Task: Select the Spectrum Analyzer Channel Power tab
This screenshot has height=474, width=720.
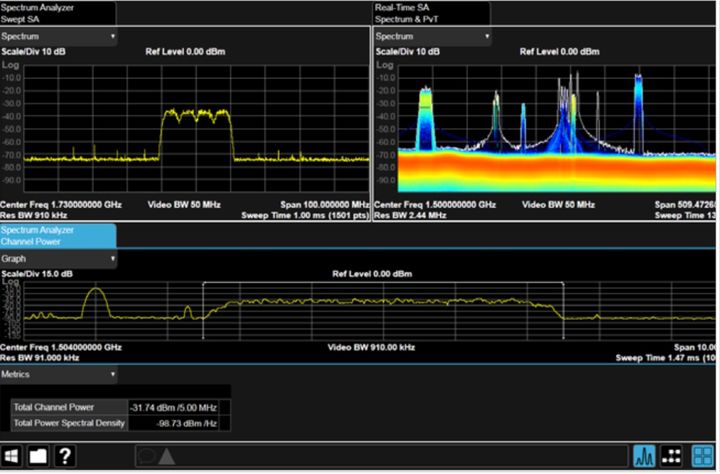Action: tap(58, 236)
